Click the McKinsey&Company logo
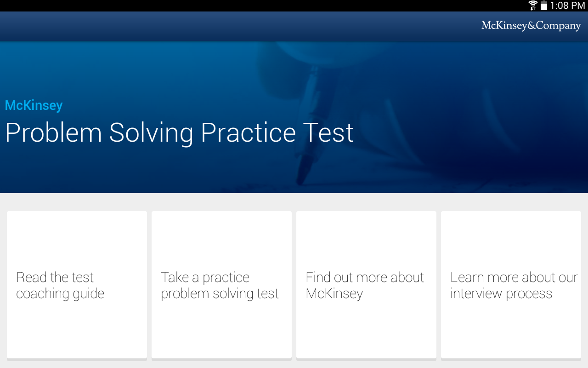588x368 pixels. tap(531, 26)
